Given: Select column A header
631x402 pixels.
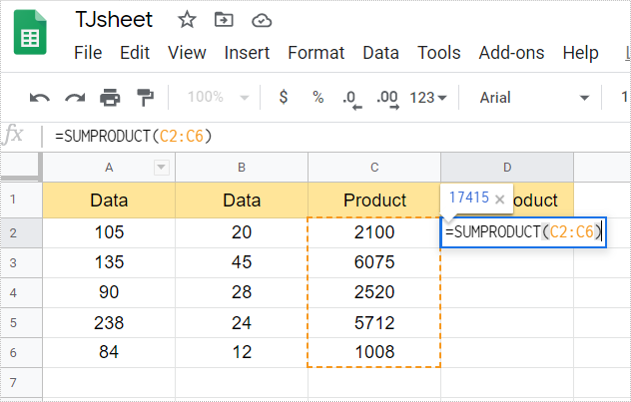Looking at the screenshot, I should [109, 167].
